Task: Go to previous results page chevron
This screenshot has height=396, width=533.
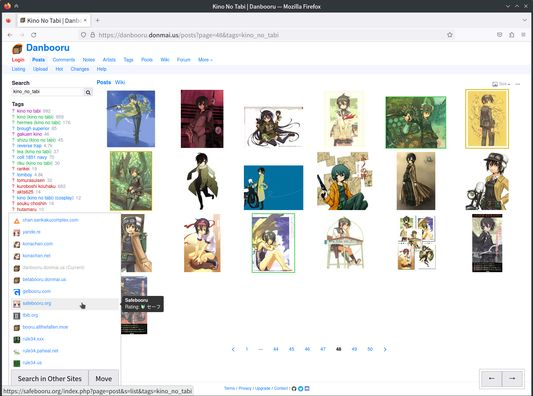Action: click(x=233, y=349)
